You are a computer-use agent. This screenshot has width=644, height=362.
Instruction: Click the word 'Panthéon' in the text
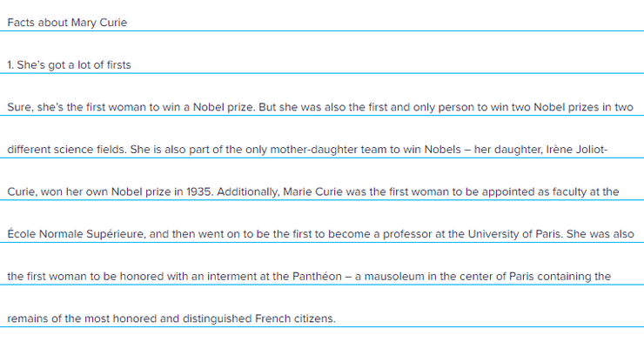tap(317, 277)
